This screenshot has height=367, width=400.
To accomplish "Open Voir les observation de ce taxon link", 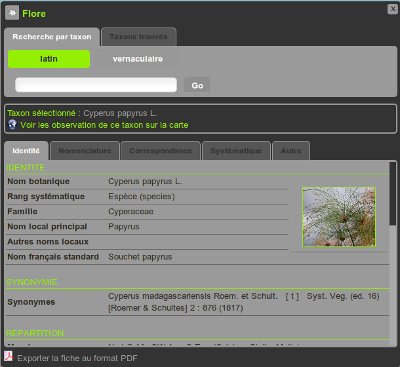I will [x=104, y=125].
